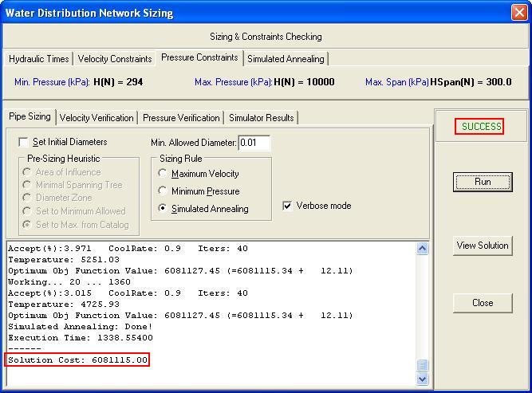Switch to Velocity Verification tab
This screenshot has width=532, height=393.
pyautogui.click(x=97, y=118)
